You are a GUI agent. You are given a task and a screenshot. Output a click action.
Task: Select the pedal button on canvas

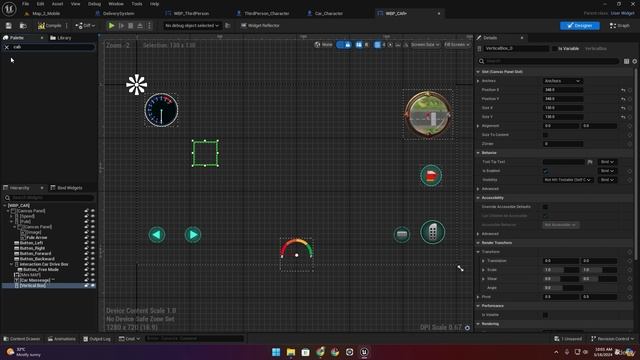(x=433, y=232)
